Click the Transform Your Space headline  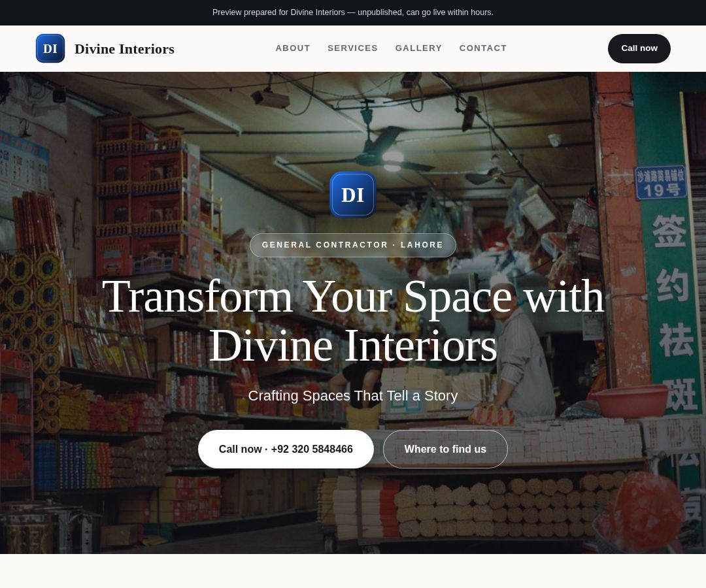pyautogui.click(x=353, y=321)
